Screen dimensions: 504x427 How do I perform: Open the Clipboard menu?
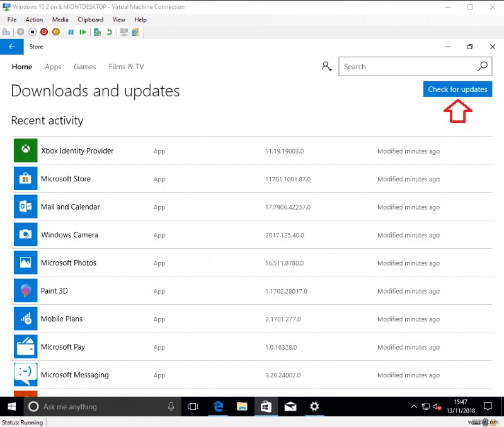[x=90, y=20]
